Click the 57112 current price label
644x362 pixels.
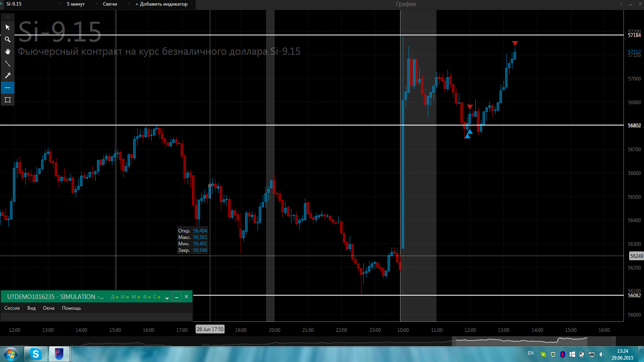[634, 52]
